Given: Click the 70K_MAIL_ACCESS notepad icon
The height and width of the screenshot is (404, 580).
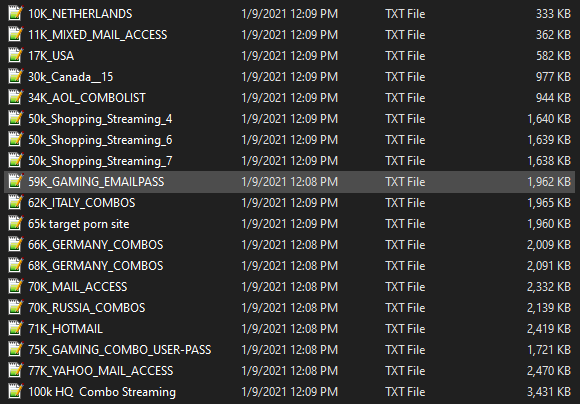Looking at the screenshot, I should click(x=16, y=286).
